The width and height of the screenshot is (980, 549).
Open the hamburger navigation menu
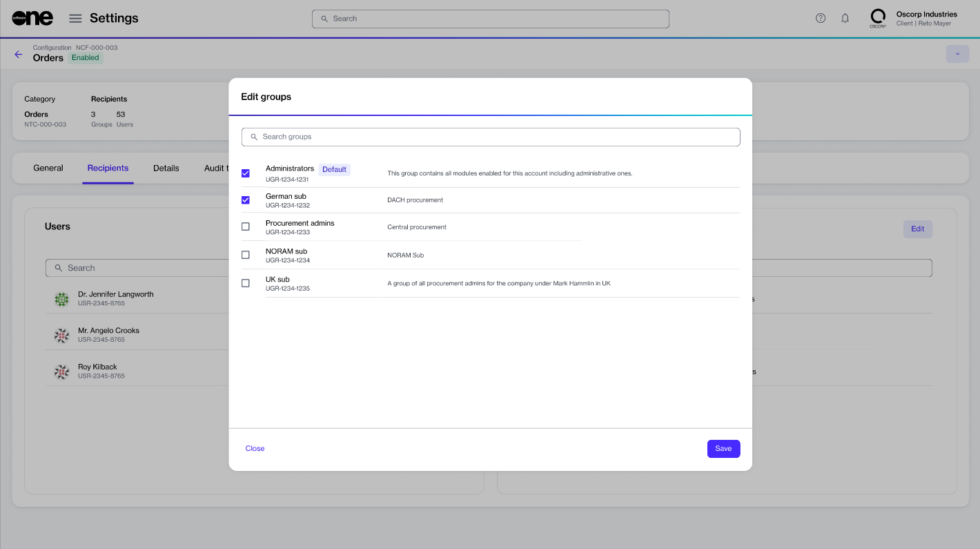(75, 19)
